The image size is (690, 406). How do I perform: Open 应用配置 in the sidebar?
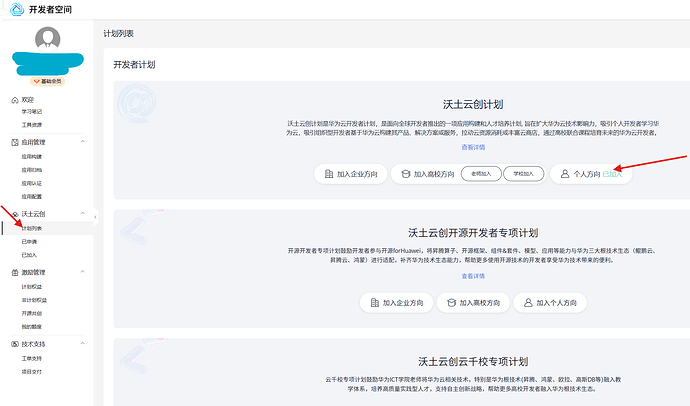coord(32,197)
